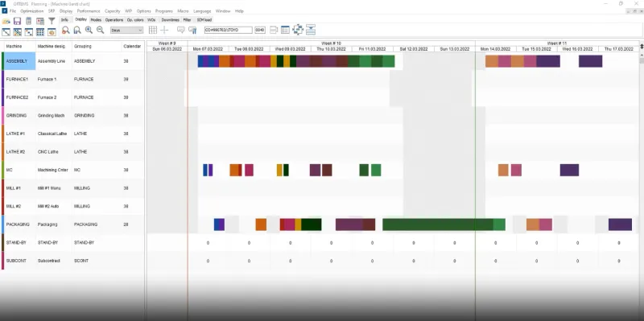Select the FURNACE1 machine row

[74, 79]
